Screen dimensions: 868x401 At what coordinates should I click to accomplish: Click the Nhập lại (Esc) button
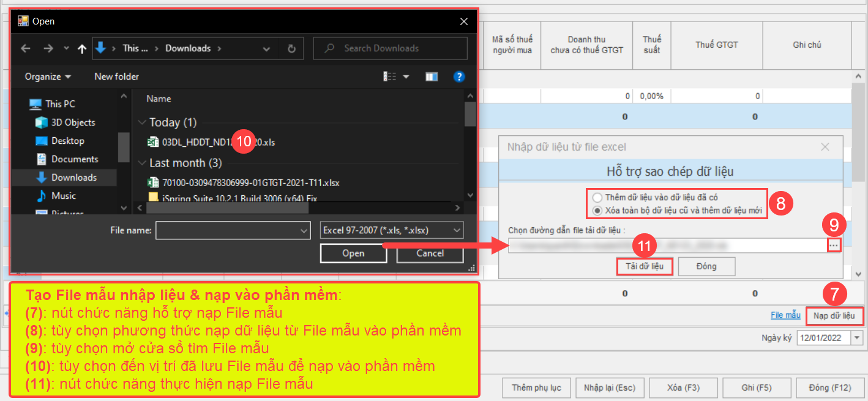tap(610, 388)
